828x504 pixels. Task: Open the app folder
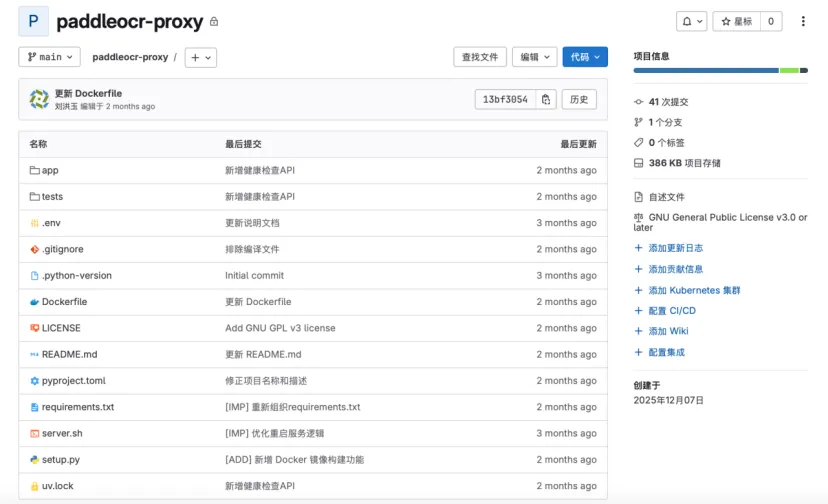click(x=50, y=170)
